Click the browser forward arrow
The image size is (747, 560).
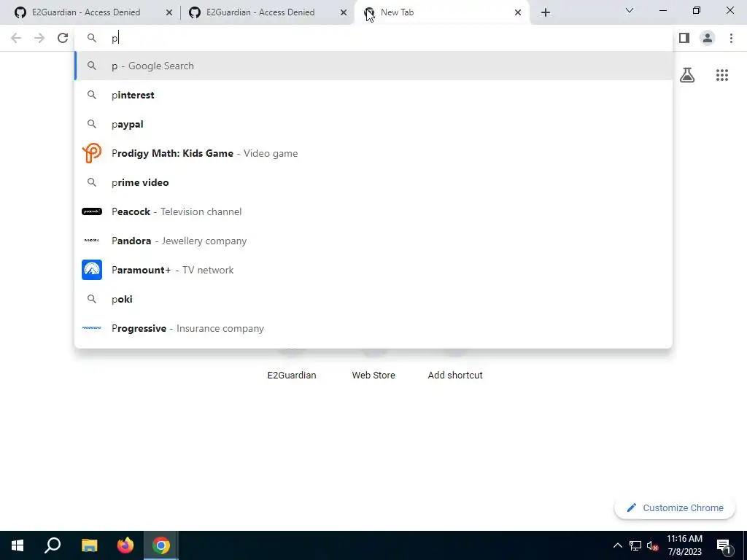(39, 38)
